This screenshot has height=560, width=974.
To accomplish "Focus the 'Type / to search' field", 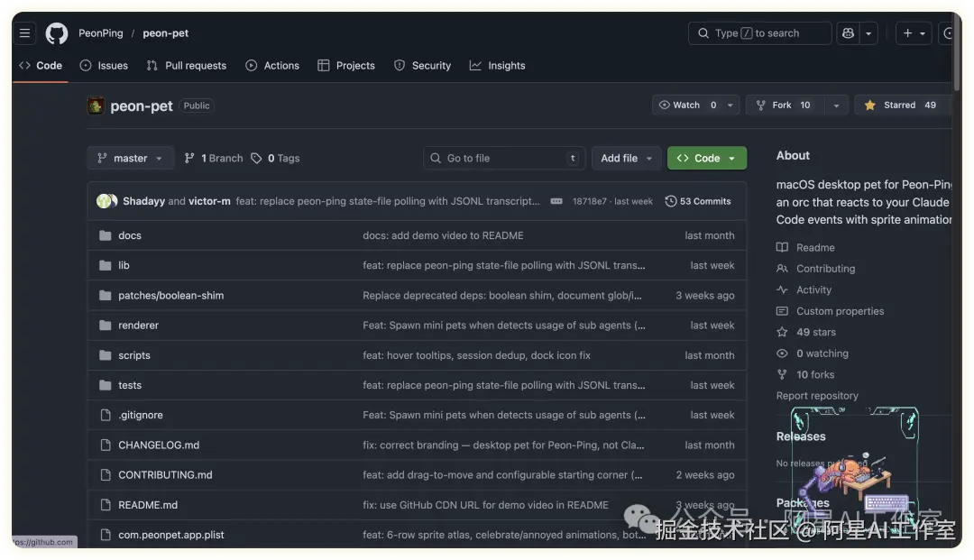I will point(759,32).
